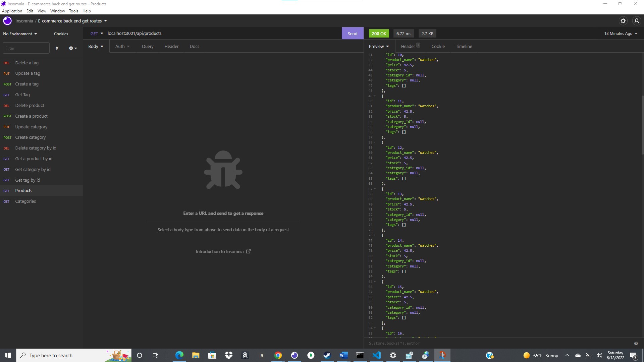Click the sort requests arrows icon
The height and width of the screenshot is (362, 644).
click(x=57, y=48)
